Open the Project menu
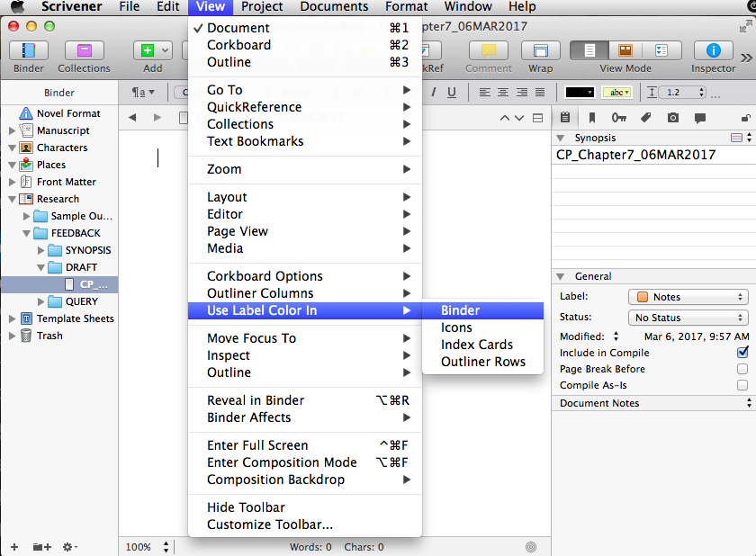Viewport: 756px width, 556px height. coord(262,6)
